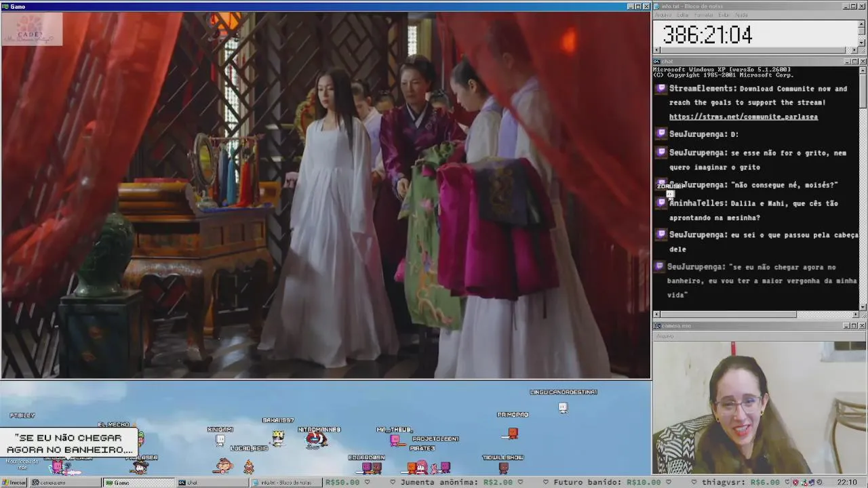Click the Notepad text area showing 386:21:04

(x=755, y=34)
